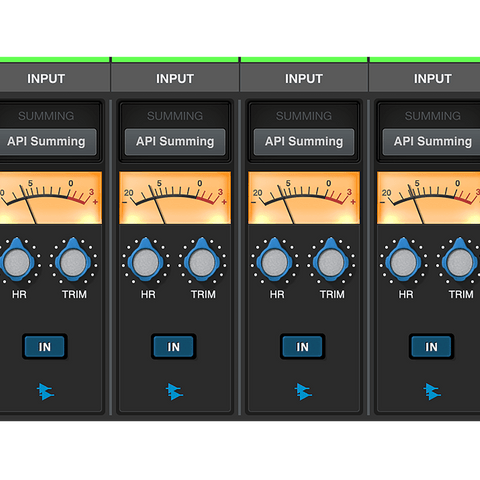Click the TRIM knob on the second strip
Screen dimensions: 480x480
point(202,262)
